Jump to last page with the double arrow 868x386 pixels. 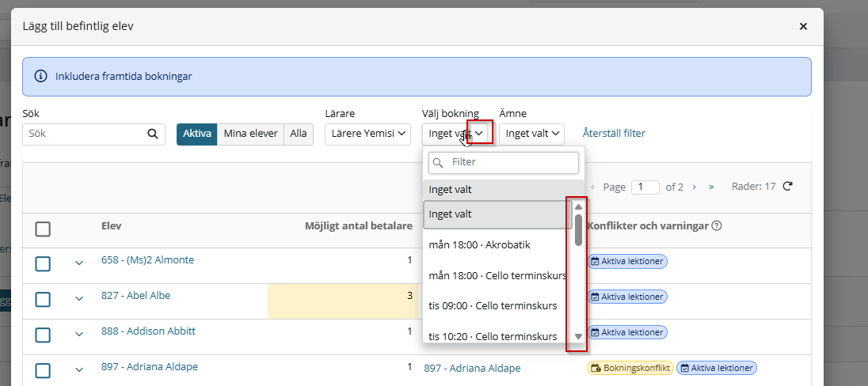[711, 187]
